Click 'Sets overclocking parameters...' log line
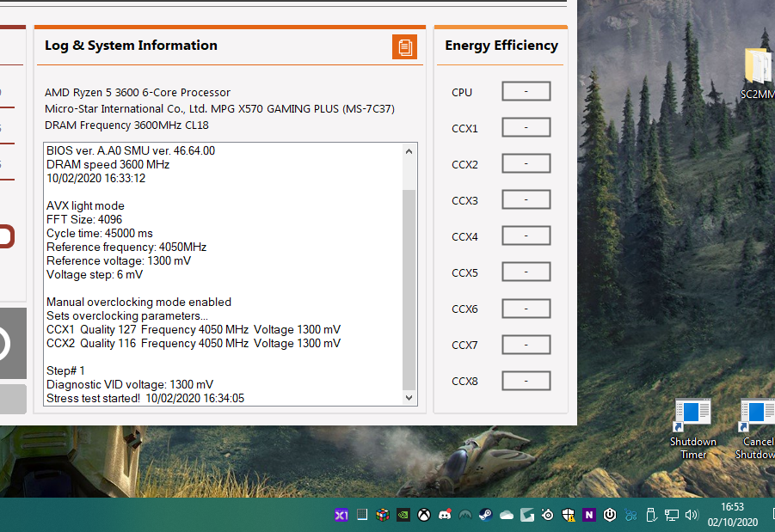The image size is (775, 532). click(127, 315)
